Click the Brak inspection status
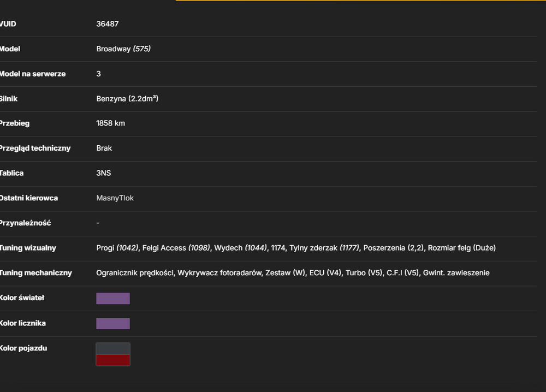This screenshot has height=392, width=546. point(104,148)
